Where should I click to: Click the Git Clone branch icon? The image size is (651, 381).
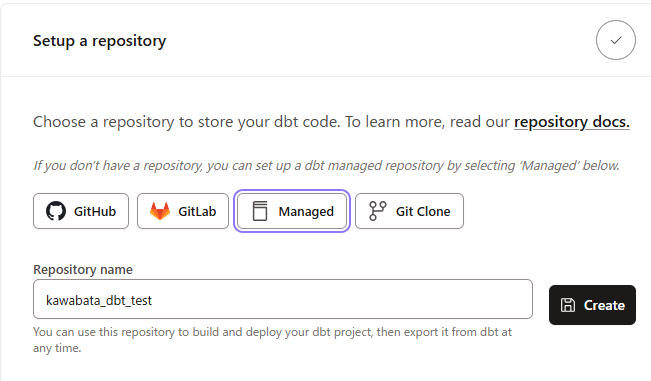[377, 211]
